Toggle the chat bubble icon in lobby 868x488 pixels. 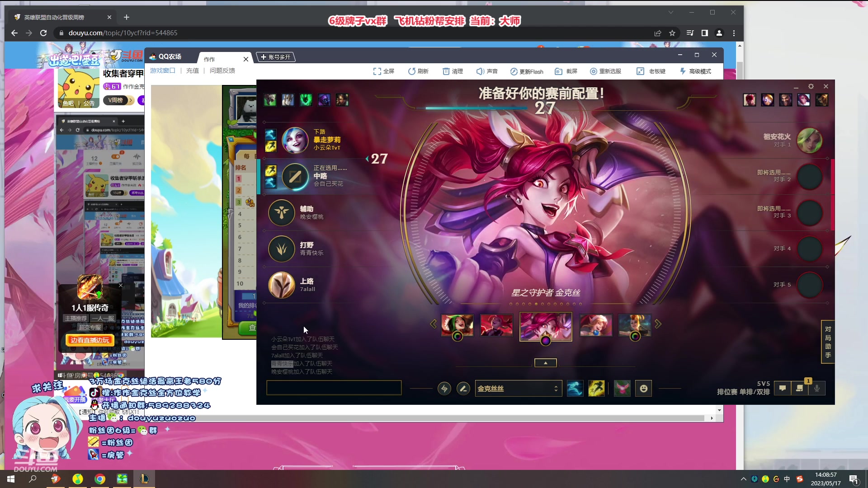(x=783, y=388)
